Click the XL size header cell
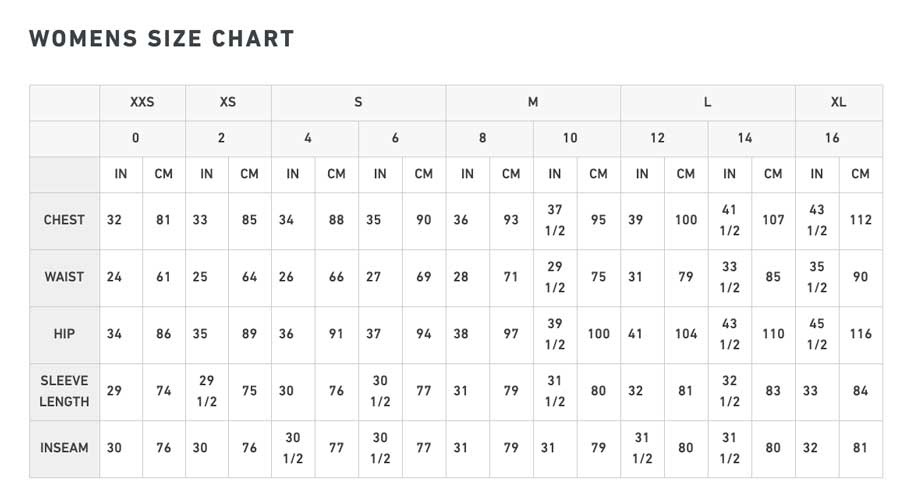Image resolution: width=900 pixels, height=491 pixels. 839,102
